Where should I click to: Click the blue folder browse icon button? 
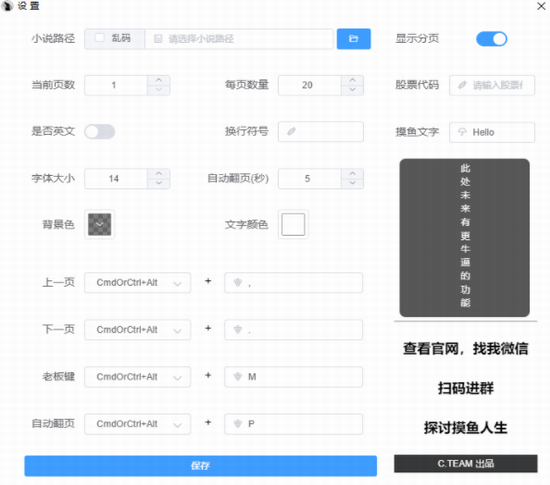[354, 39]
